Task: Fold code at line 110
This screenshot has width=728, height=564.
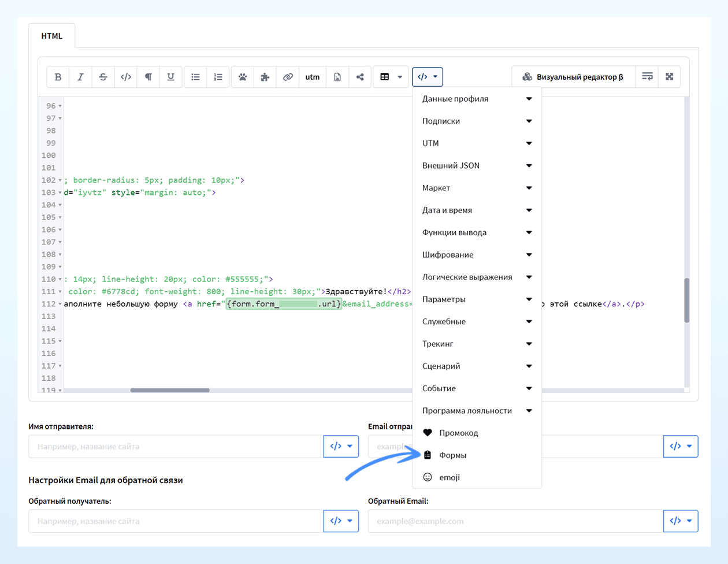Action: coord(60,279)
